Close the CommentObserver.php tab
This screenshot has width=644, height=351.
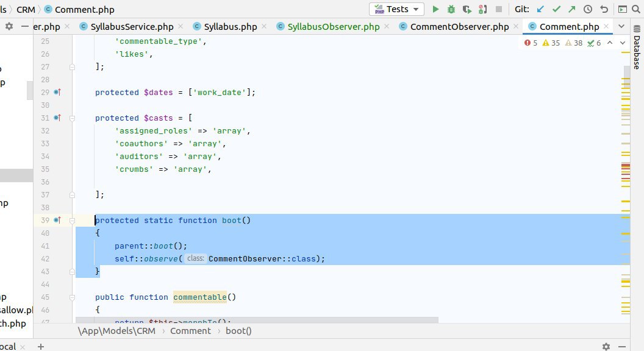(516, 26)
